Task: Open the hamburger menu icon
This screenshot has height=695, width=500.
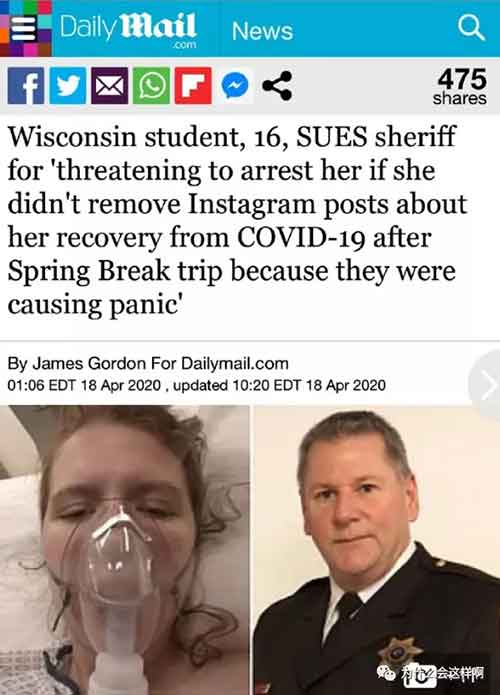Action: [x=25, y=28]
